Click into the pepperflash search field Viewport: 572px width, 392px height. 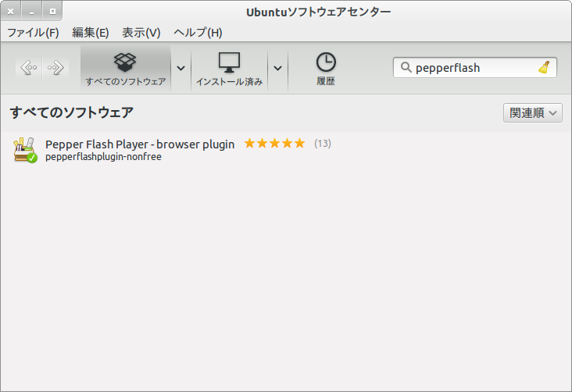click(x=475, y=67)
